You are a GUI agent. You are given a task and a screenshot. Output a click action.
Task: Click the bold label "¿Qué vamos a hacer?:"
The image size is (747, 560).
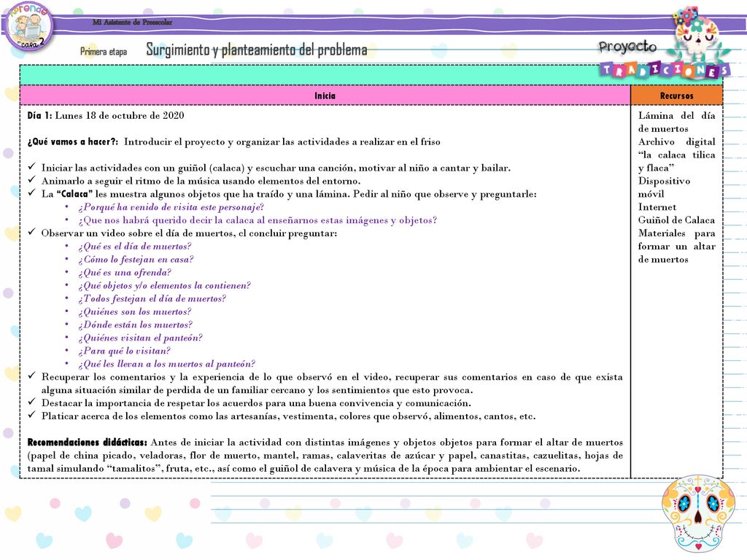(73, 141)
